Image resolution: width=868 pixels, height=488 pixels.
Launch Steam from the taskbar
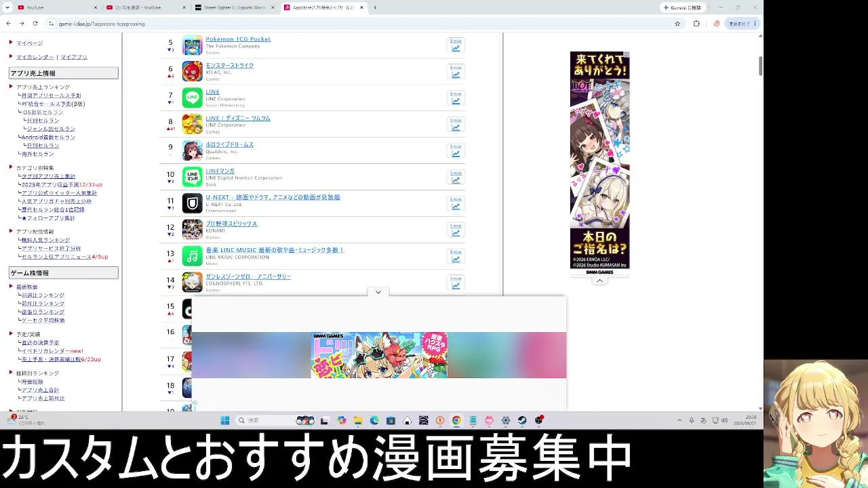coord(522,420)
